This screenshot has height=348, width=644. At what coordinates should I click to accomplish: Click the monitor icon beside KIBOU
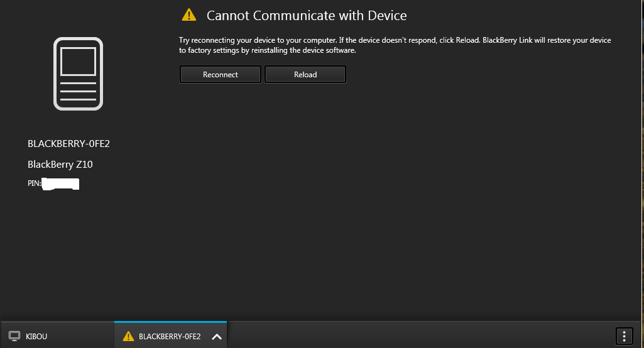click(x=14, y=336)
